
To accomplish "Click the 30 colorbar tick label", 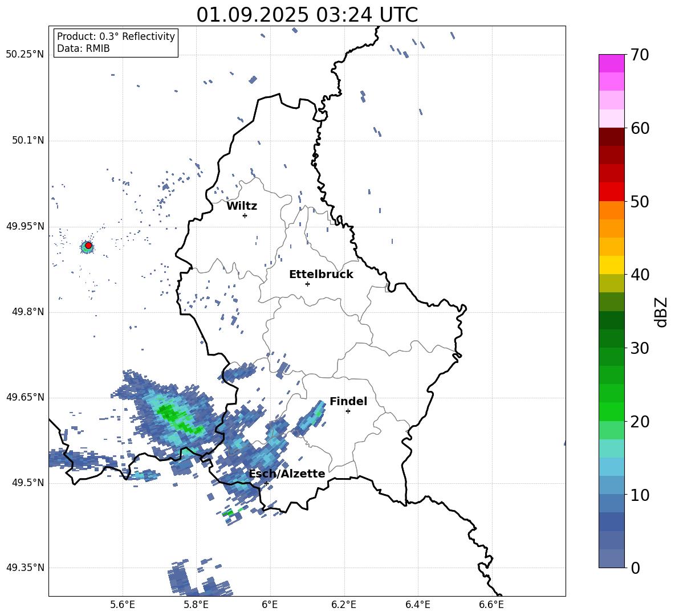I will click(x=640, y=348).
